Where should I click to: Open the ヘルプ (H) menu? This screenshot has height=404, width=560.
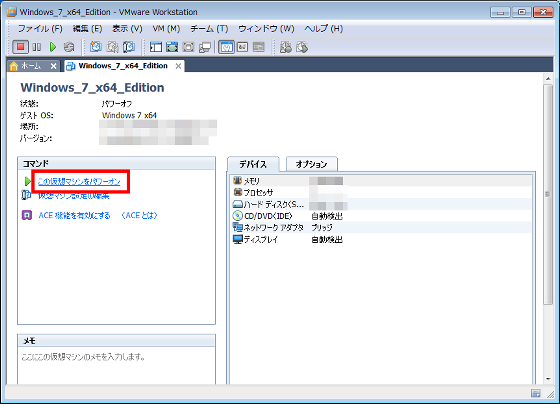(324, 29)
